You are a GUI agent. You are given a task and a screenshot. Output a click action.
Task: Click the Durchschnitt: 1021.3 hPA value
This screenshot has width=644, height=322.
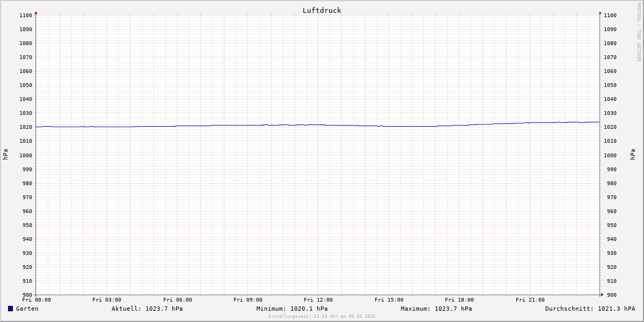click(x=590, y=309)
